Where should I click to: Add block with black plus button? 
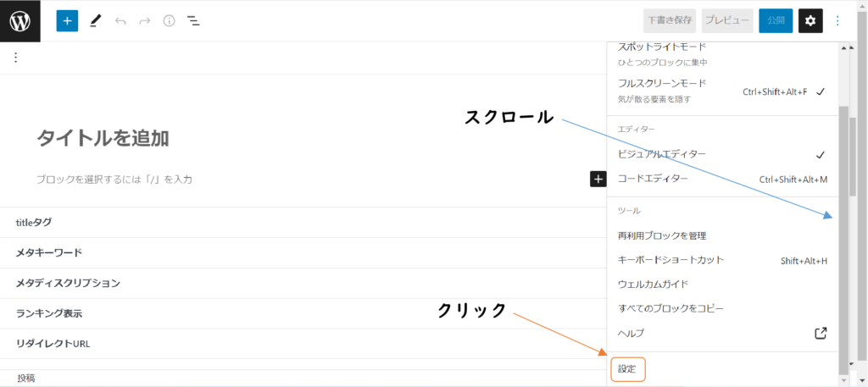(598, 180)
